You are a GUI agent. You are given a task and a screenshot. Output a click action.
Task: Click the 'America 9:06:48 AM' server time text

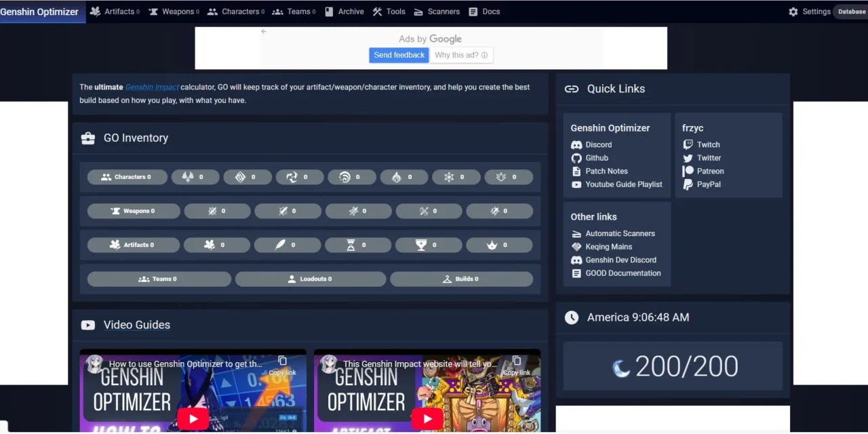(x=638, y=317)
